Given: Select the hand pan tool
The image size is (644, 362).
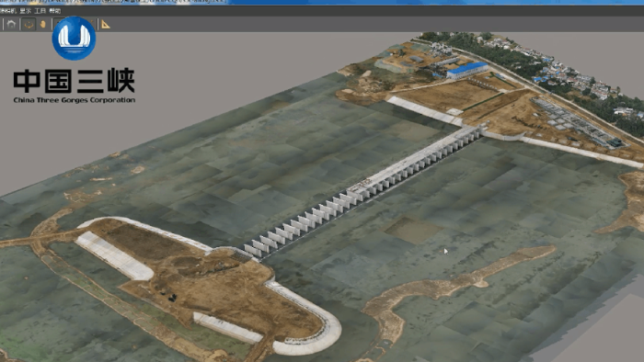Looking at the screenshot, I should coord(42,25).
